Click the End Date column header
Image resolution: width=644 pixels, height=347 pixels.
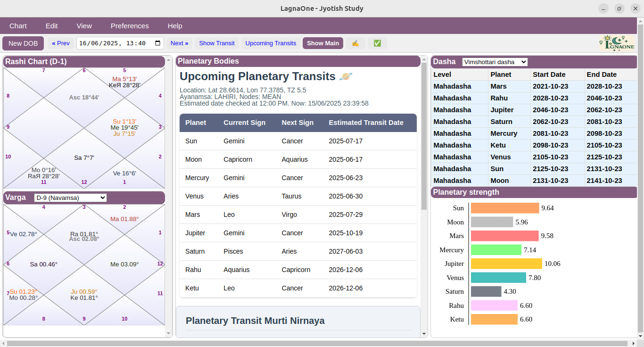(x=611, y=74)
